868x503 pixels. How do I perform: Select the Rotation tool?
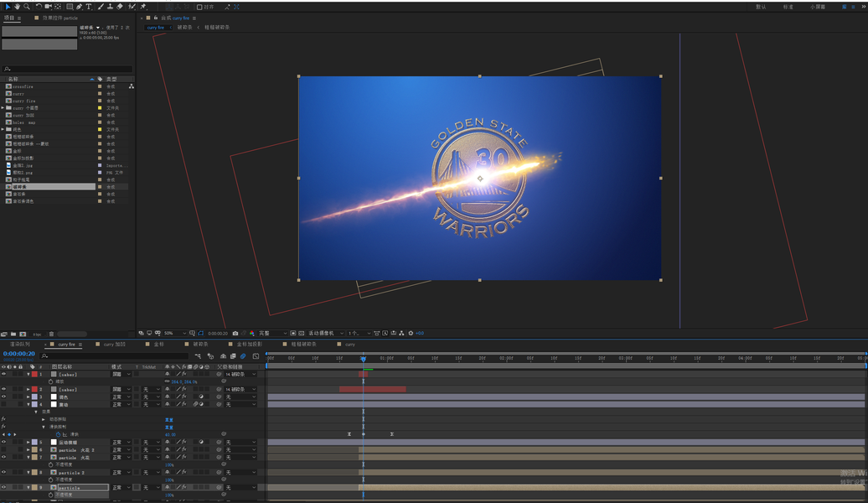[x=39, y=7]
